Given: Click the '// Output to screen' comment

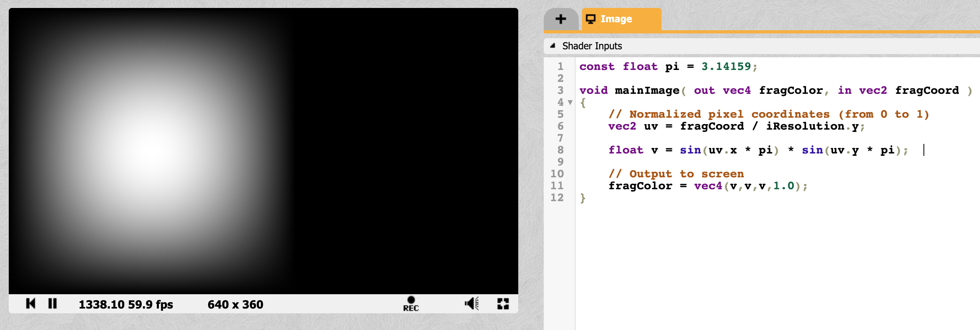Looking at the screenshot, I should coord(676,174).
